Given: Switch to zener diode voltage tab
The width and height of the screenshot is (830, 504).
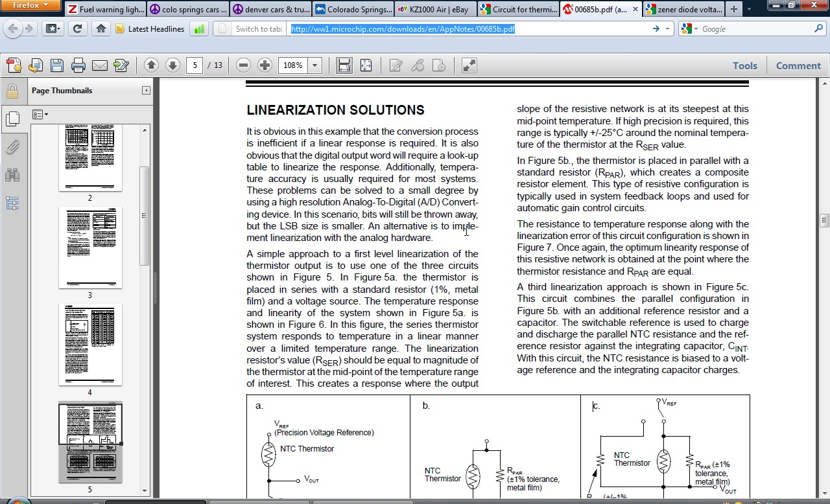Looking at the screenshot, I should click(684, 10).
